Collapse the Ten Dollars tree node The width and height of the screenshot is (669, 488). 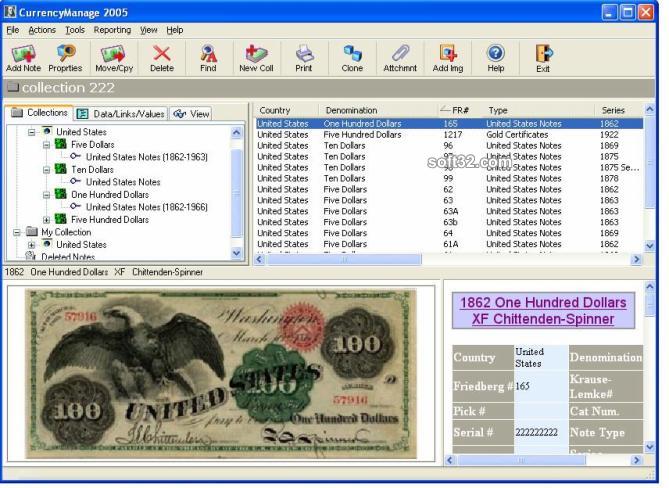[x=47, y=170]
